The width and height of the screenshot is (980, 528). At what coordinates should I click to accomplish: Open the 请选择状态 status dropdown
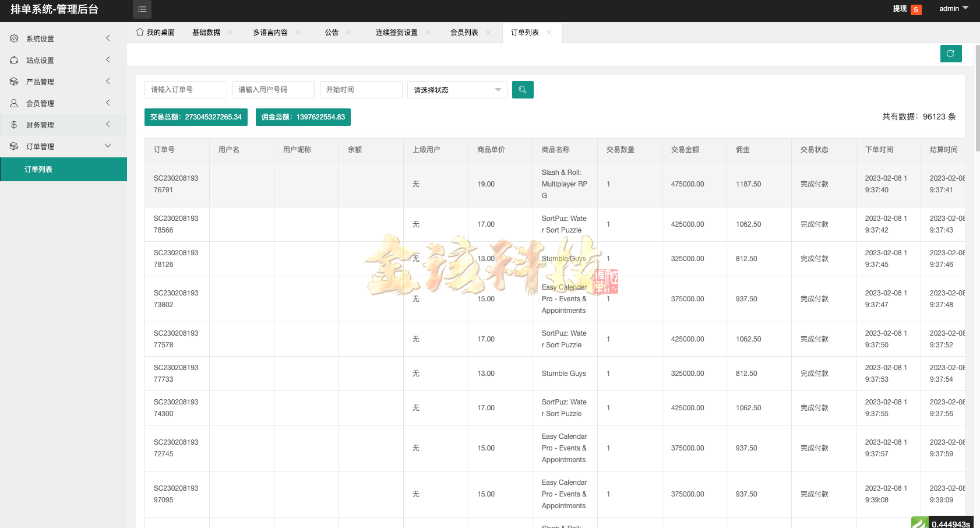click(x=457, y=89)
